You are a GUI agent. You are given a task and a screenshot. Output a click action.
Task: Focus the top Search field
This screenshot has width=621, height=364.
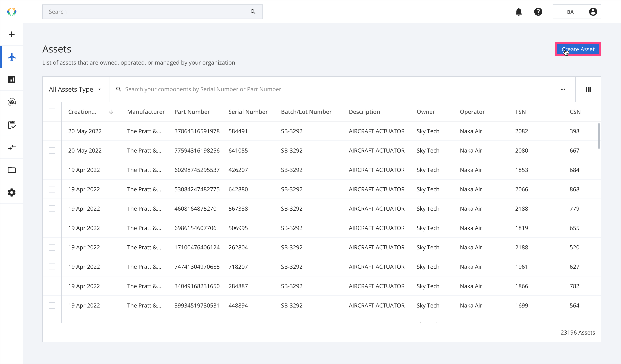(152, 12)
